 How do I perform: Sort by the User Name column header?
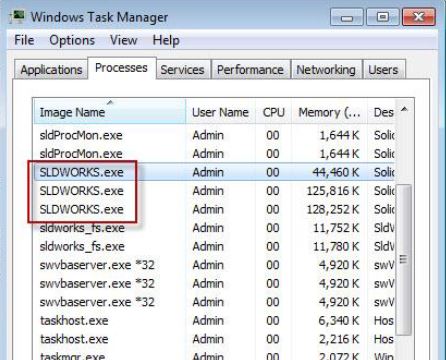click(x=220, y=112)
